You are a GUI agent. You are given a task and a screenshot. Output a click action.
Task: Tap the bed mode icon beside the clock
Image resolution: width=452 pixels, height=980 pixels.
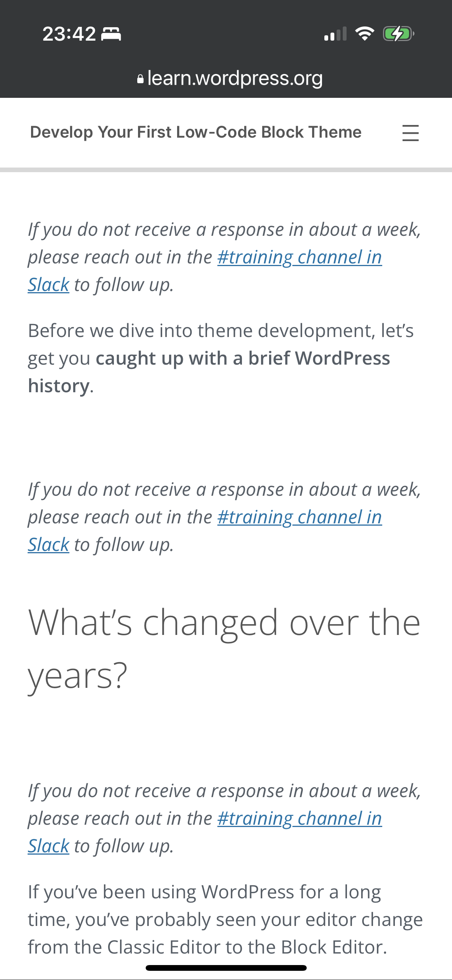coord(111,35)
